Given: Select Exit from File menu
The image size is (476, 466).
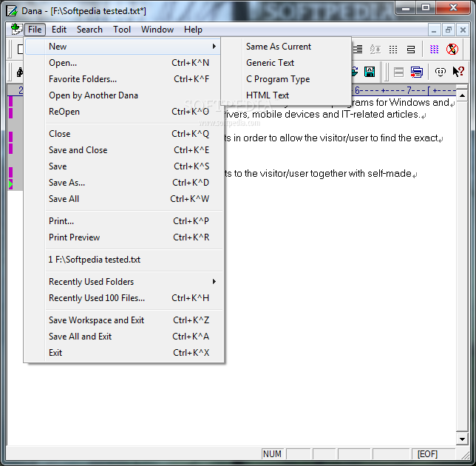Looking at the screenshot, I should tap(124, 353).
